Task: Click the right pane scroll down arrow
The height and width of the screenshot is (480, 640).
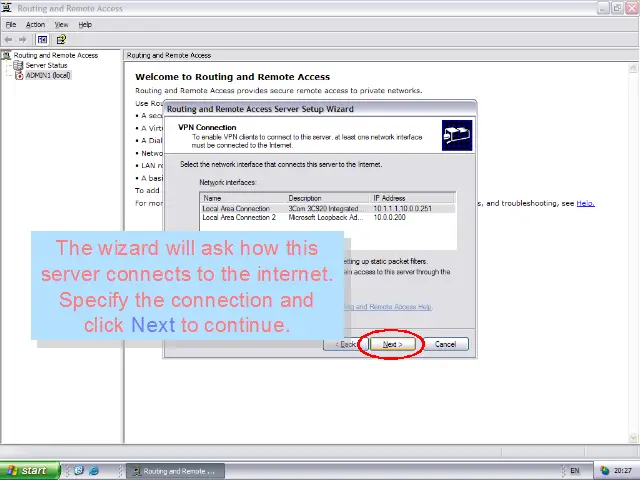Action: 633,438
